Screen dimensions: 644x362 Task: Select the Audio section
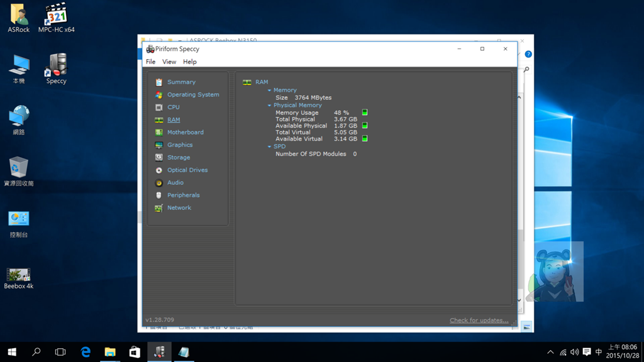[175, 183]
